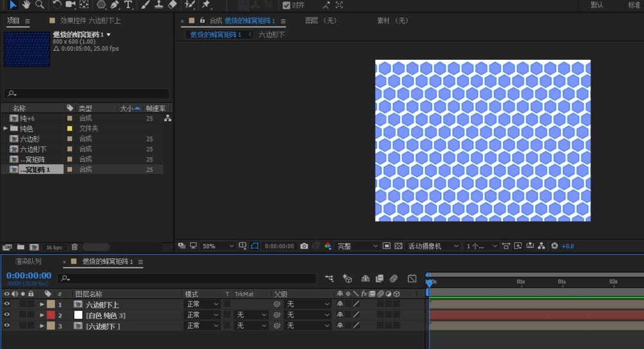Toggle visibility of 白色 纯色 3 layer

[x=7, y=315]
